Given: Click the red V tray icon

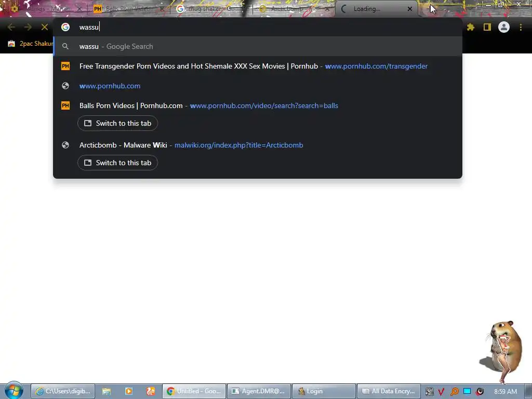Looking at the screenshot, I should click(442, 392).
